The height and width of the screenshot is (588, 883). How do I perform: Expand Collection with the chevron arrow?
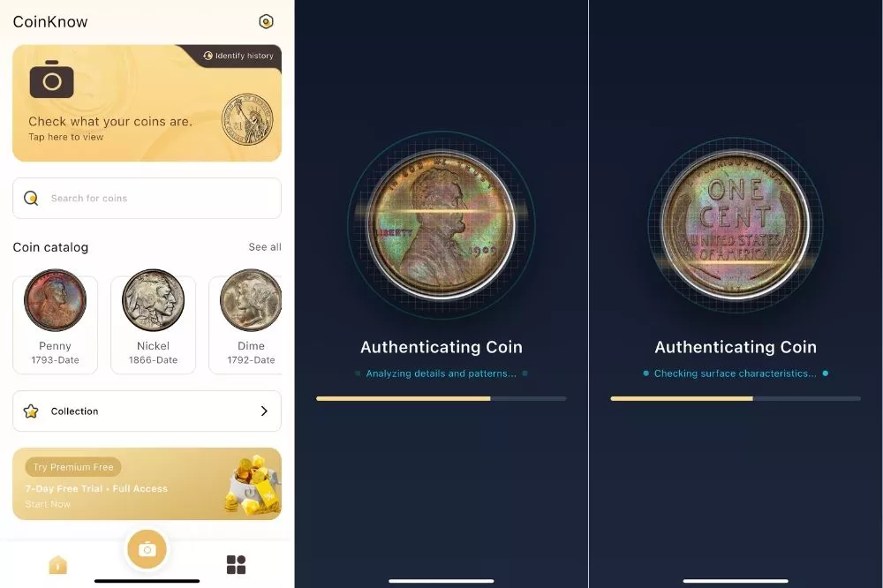(264, 411)
